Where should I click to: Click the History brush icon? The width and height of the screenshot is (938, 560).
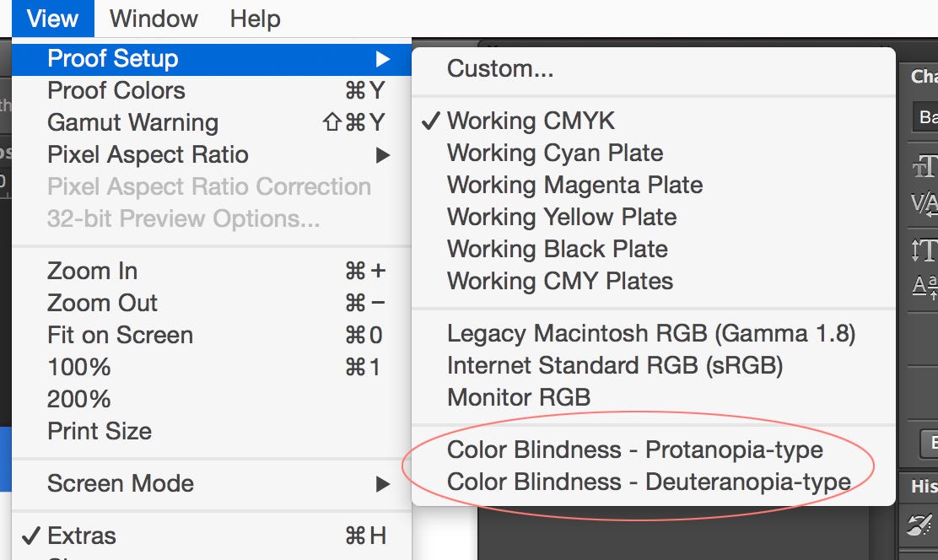point(919,525)
